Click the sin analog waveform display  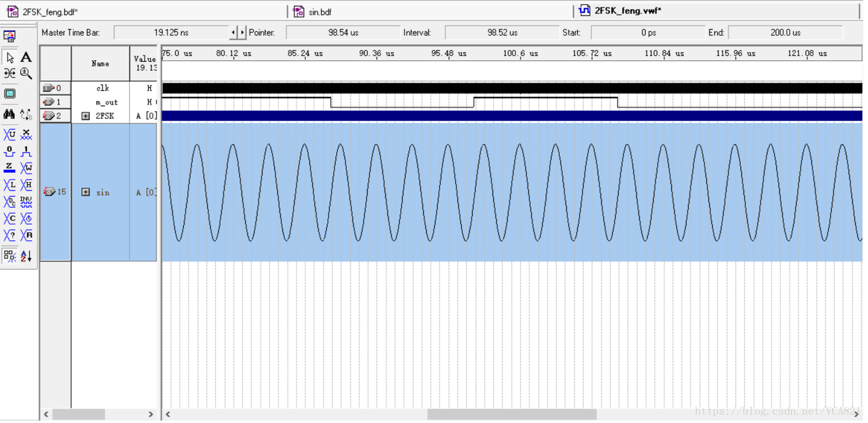click(x=512, y=192)
